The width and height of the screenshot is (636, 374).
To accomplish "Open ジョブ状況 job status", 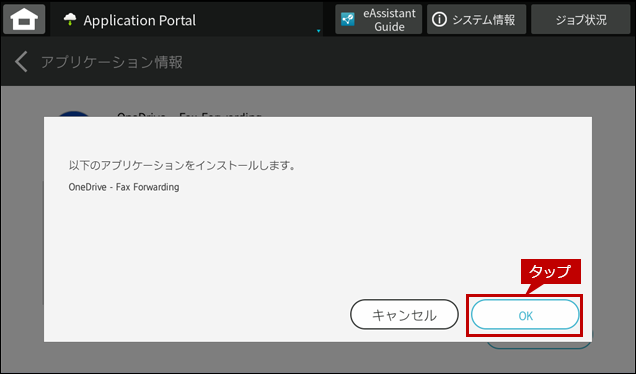I will [x=580, y=19].
